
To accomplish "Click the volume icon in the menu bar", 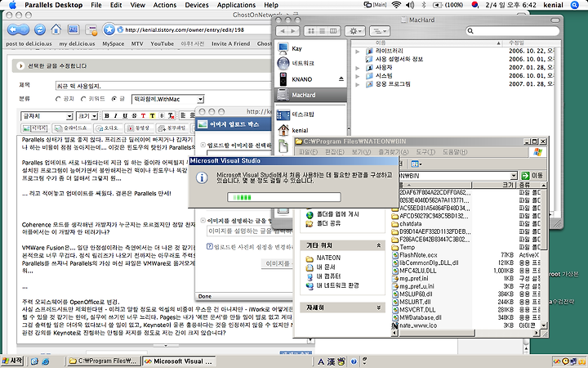I will [x=410, y=5].
